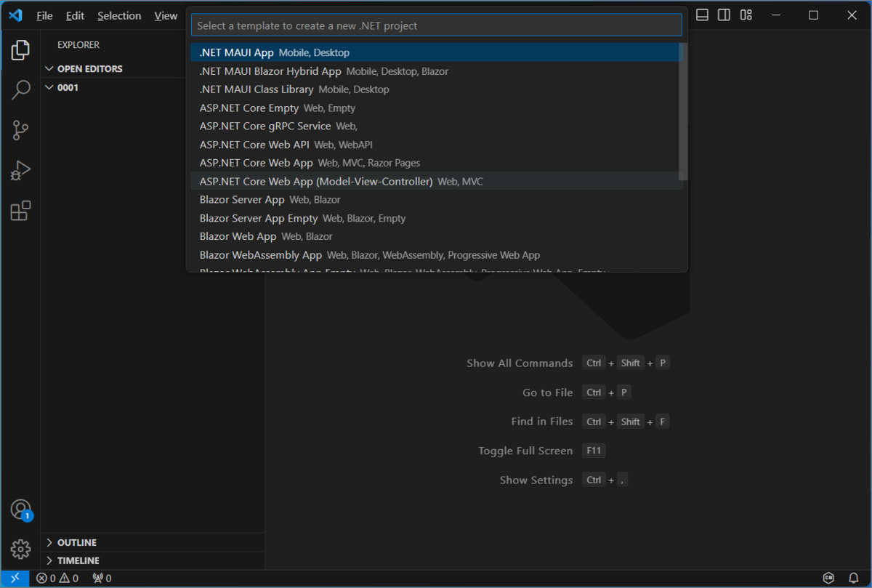The width and height of the screenshot is (872, 588).
Task: Collapse the 0001 folder section
Action: click(153, 87)
